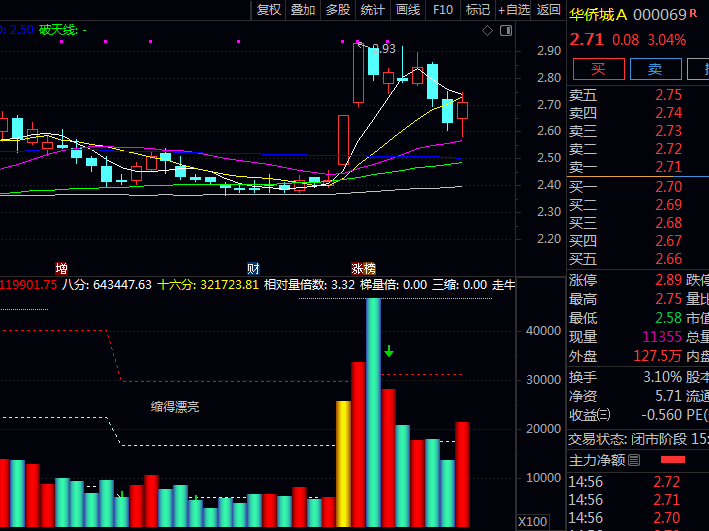Click the X100 volume scale label

coord(533,522)
